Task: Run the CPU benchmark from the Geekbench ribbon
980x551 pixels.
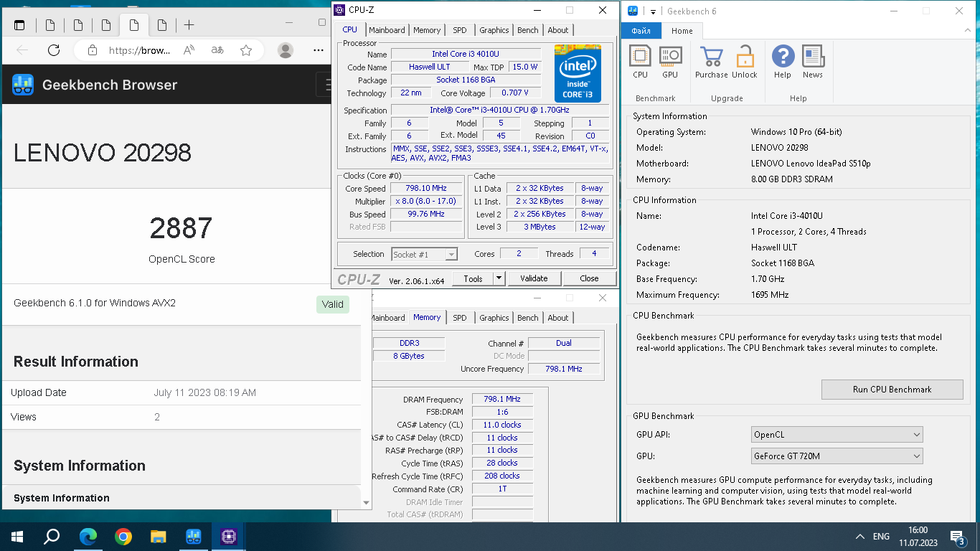Action: [x=640, y=62]
